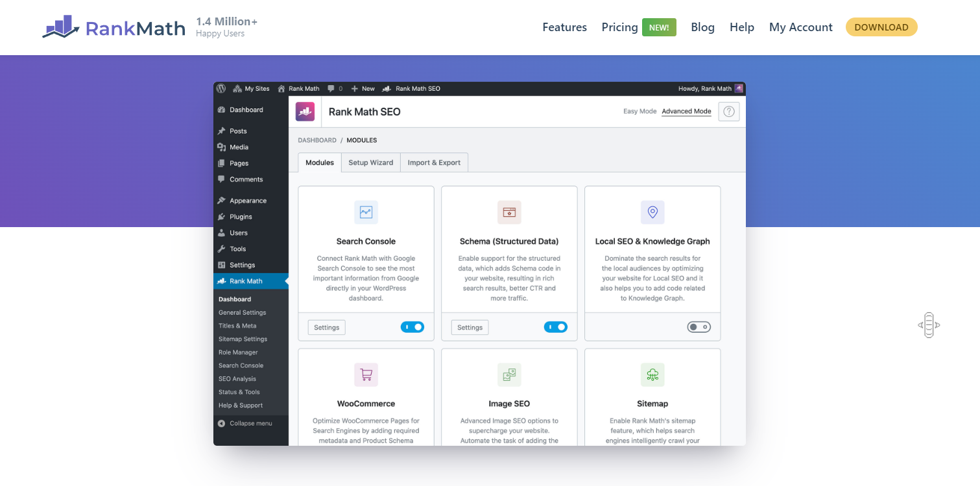Click the Posts pin icon in the sidebar
This screenshot has height=486, width=980.
pos(222,131)
